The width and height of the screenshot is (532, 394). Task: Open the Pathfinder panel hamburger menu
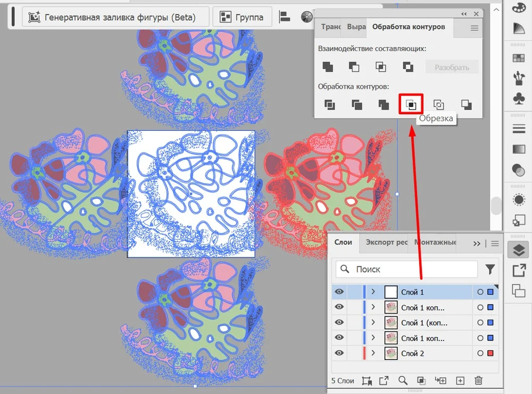(x=475, y=28)
